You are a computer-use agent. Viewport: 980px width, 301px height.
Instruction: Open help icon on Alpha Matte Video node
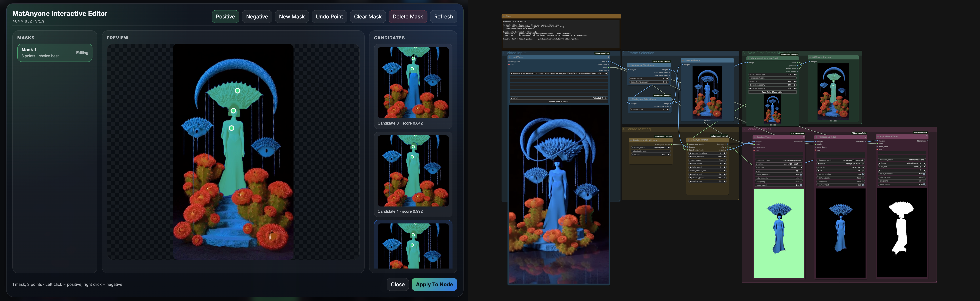[x=927, y=136]
